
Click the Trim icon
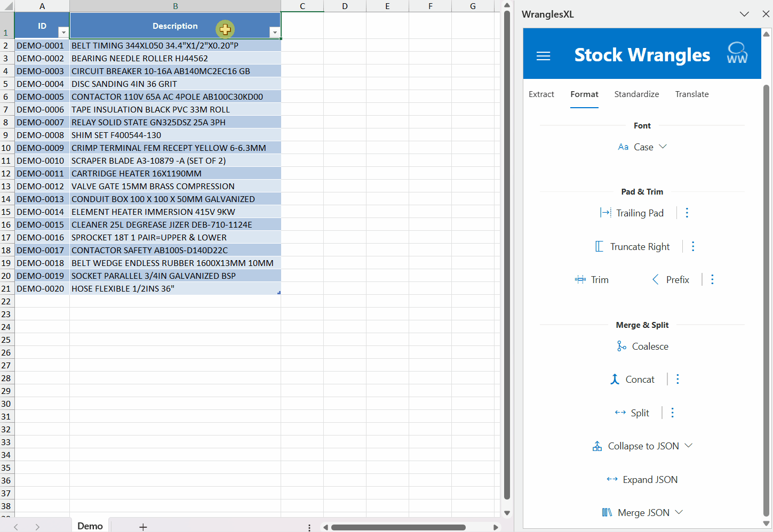point(580,279)
